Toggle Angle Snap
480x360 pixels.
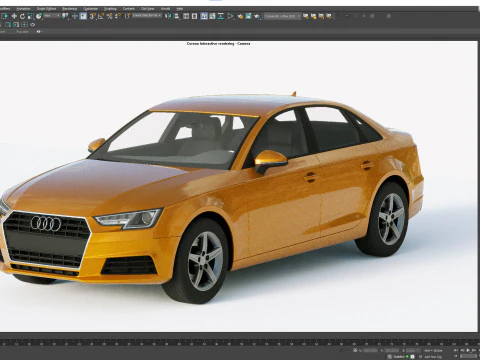[x=101, y=16]
